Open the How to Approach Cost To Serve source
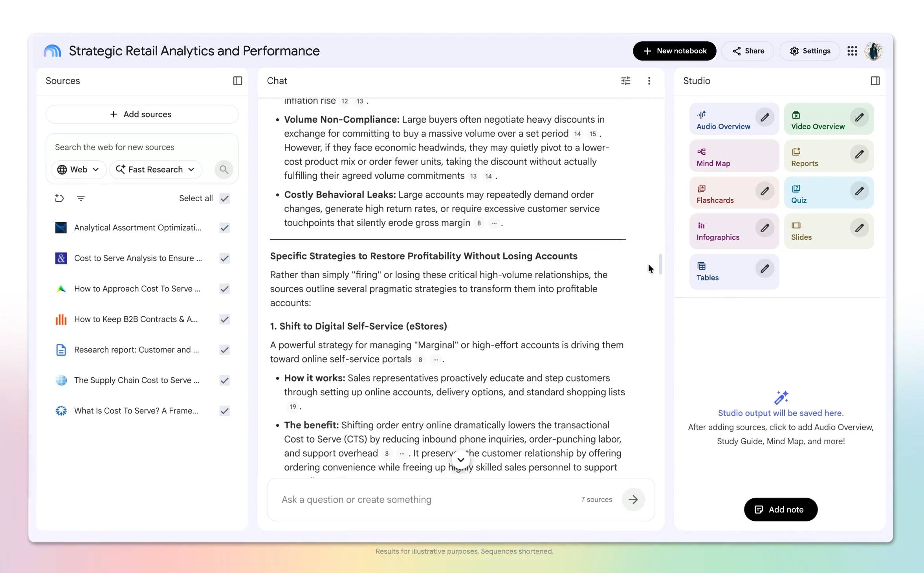This screenshot has width=924, height=573. (x=137, y=289)
